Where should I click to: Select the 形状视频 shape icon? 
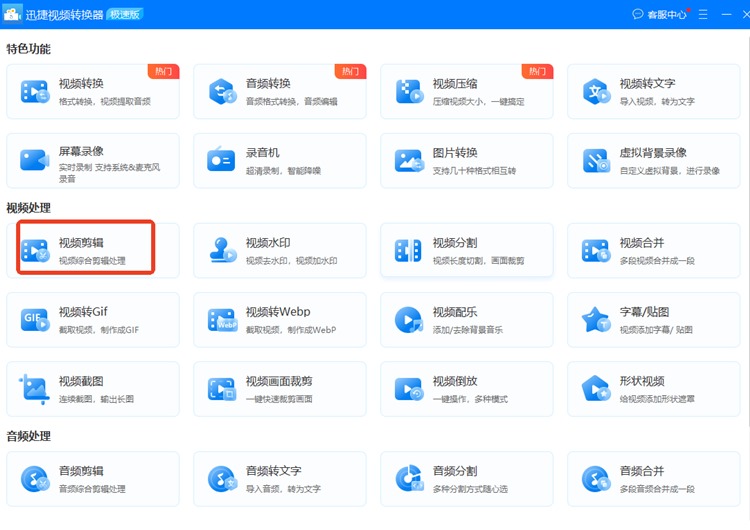[596, 389]
